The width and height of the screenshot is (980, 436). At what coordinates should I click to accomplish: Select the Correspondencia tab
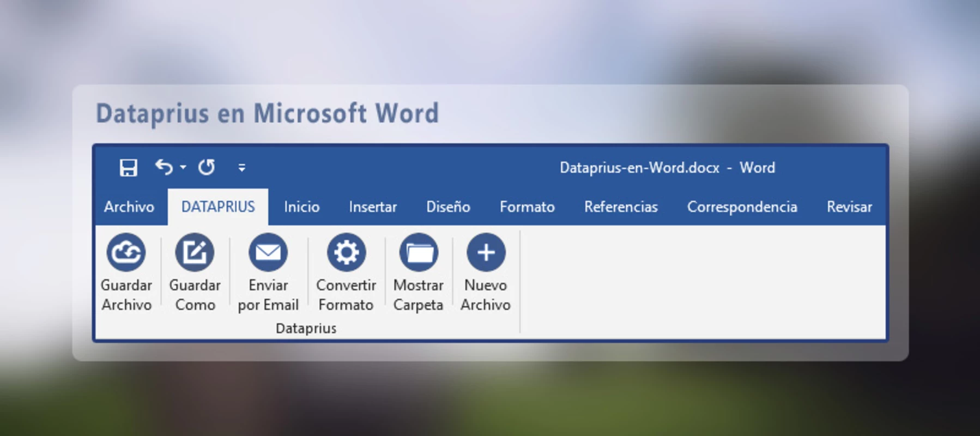tap(742, 207)
